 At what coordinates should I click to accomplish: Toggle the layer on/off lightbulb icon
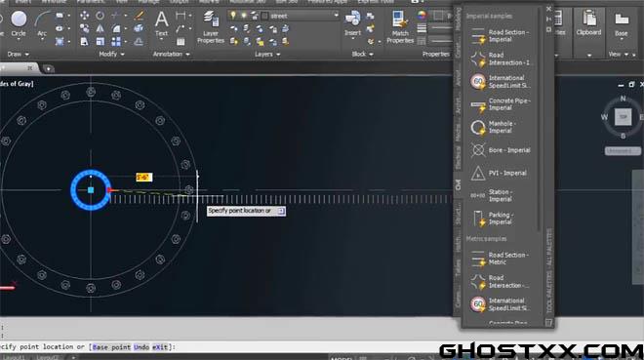tap(233, 16)
